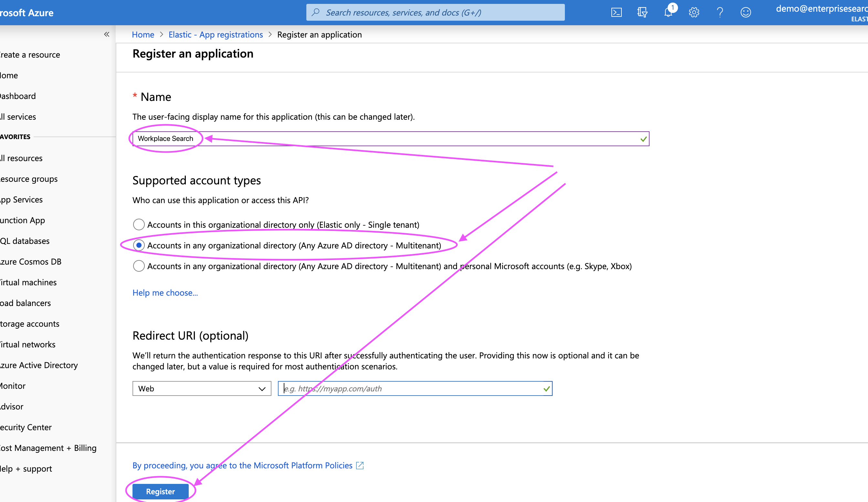Open the notifications bell
Screen dimensions: 868x502
point(668,12)
